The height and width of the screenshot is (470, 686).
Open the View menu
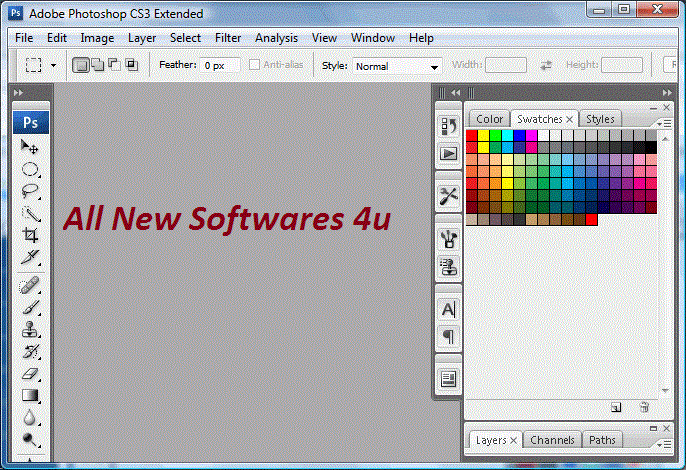tap(324, 38)
